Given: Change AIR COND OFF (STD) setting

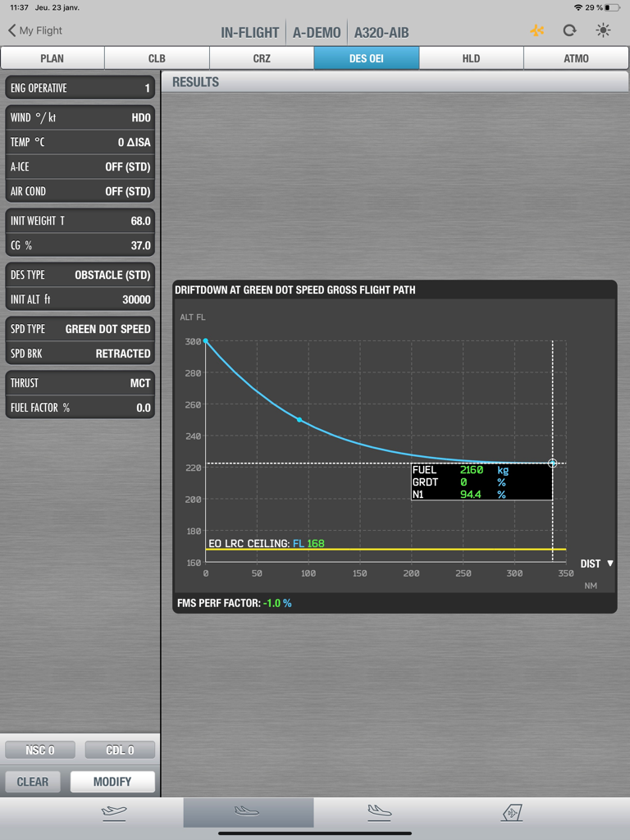Looking at the screenshot, I should click(x=80, y=191).
